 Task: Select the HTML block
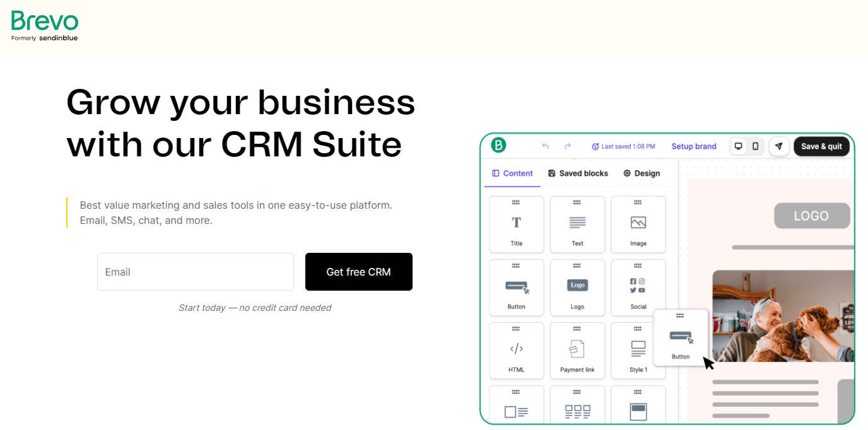coord(517,351)
